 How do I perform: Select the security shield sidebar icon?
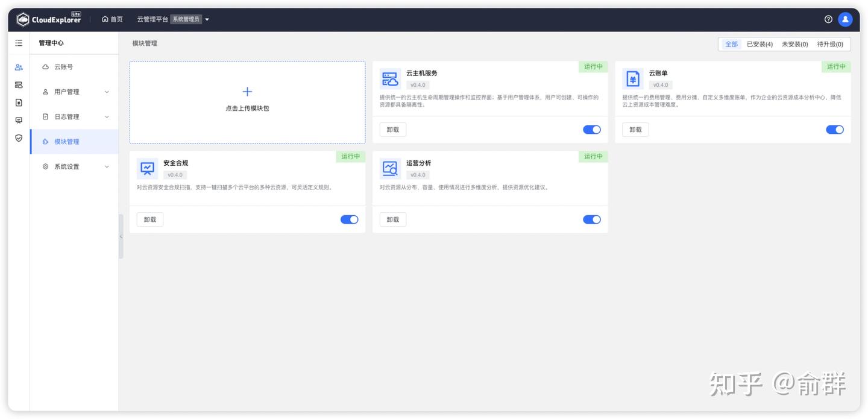coord(19,137)
